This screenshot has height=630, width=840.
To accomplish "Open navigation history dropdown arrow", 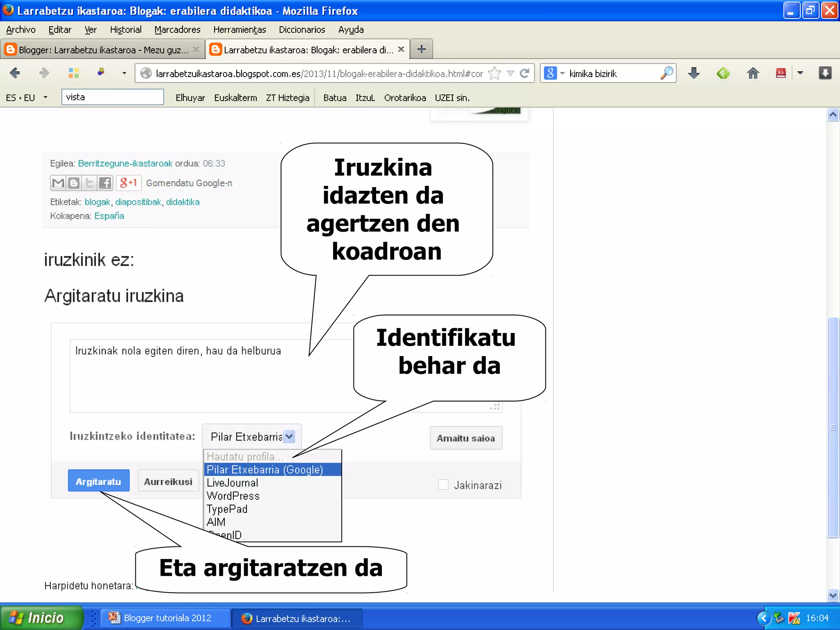I will click(x=124, y=73).
